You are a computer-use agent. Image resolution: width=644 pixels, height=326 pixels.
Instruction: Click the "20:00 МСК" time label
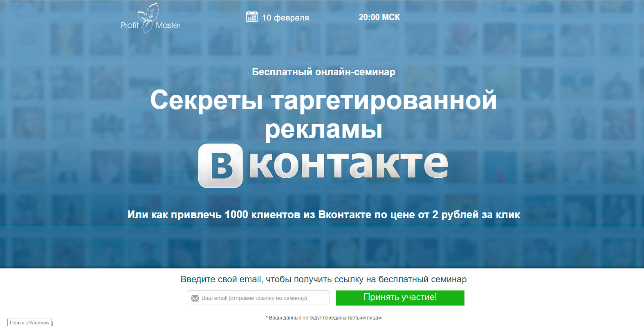pos(379,17)
